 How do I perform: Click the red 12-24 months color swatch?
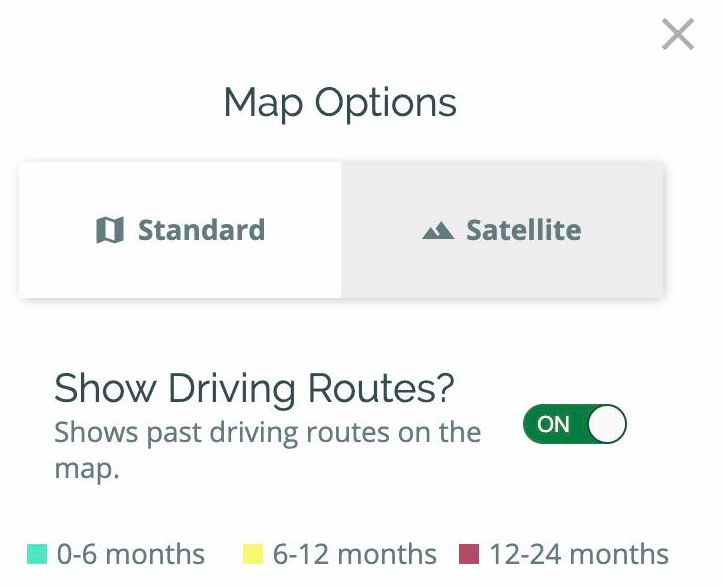click(x=468, y=554)
